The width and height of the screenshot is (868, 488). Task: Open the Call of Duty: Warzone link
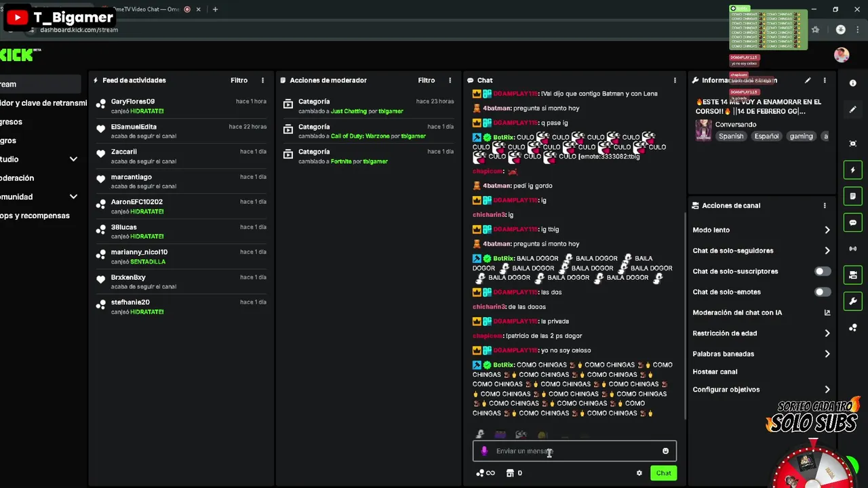365,136
